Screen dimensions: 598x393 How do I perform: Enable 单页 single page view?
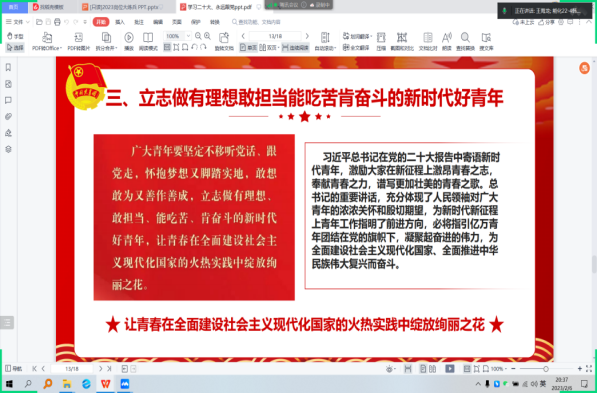click(248, 47)
